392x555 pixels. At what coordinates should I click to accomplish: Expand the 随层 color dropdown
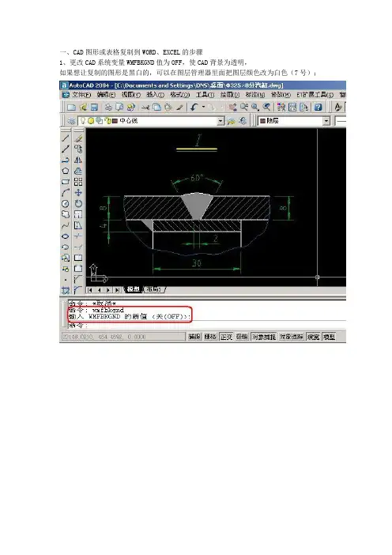coord(326,121)
